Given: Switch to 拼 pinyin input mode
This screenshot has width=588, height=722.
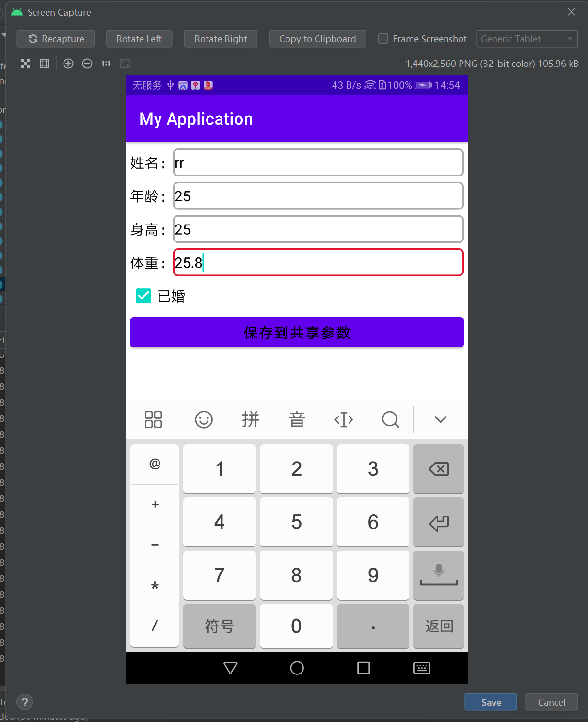Looking at the screenshot, I should point(251,419).
